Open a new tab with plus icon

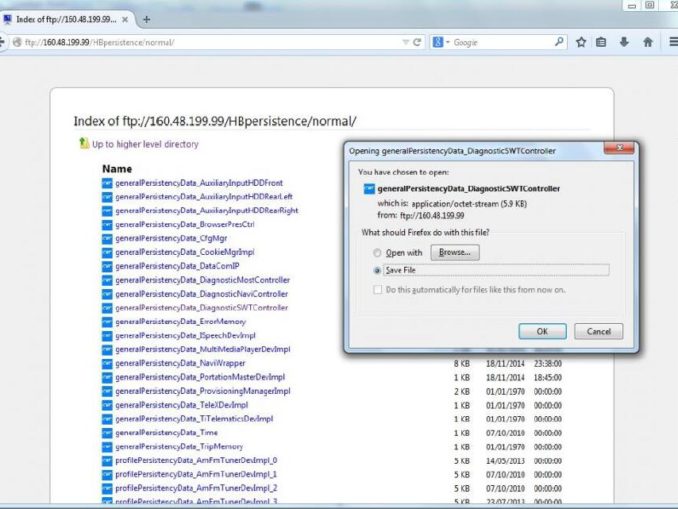[147, 19]
